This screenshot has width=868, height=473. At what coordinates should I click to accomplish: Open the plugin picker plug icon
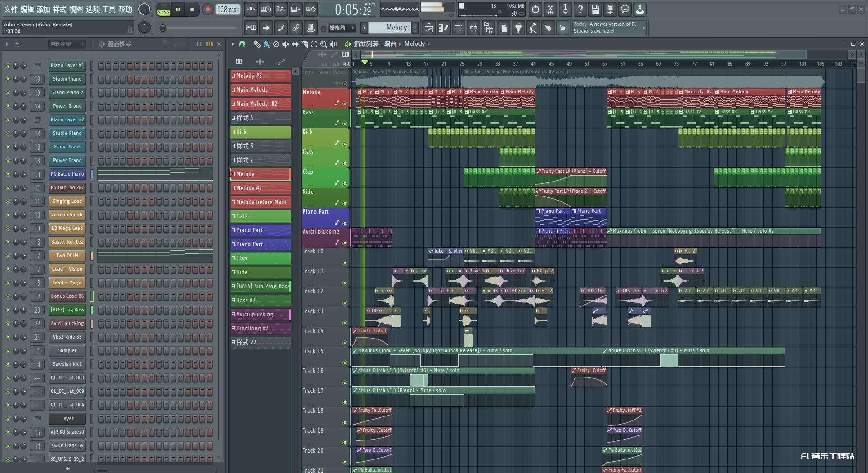(x=518, y=28)
